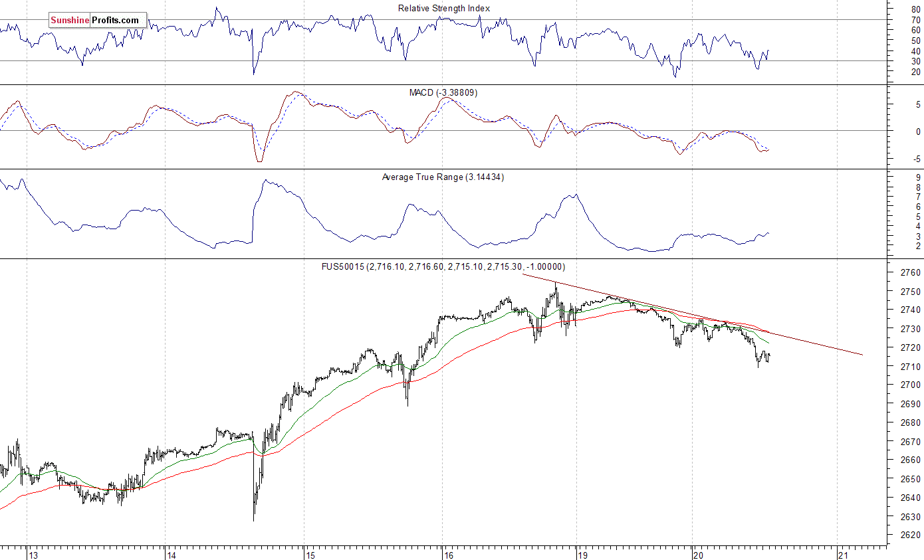Click the RSI axis value 30
Image resolution: width=924 pixels, height=560 pixels.
[915, 61]
